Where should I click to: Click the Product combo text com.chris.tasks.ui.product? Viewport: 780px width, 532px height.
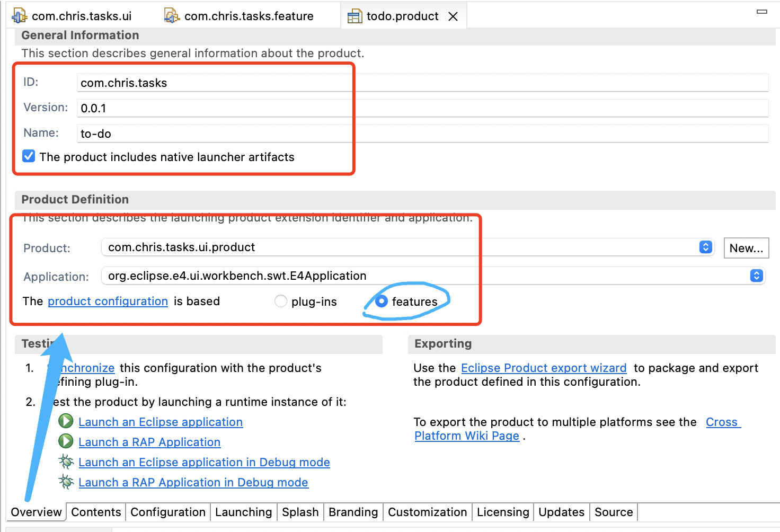click(x=181, y=247)
